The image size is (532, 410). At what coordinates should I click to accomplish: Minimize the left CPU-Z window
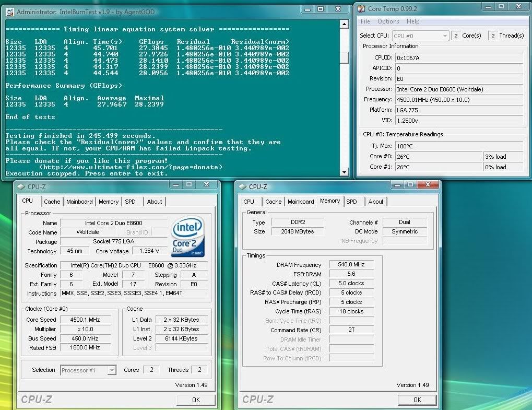(176, 185)
